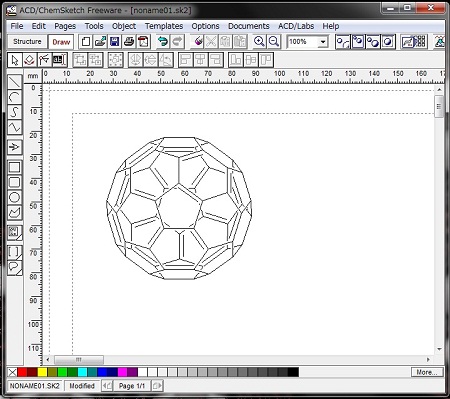Open the Help menu
This screenshot has width=450, height=399.
click(331, 26)
